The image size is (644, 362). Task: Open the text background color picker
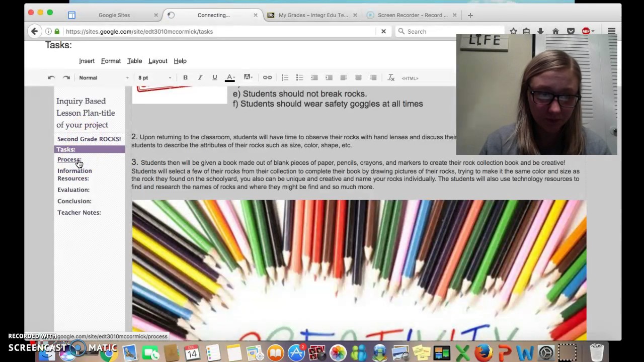click(248, 78)
